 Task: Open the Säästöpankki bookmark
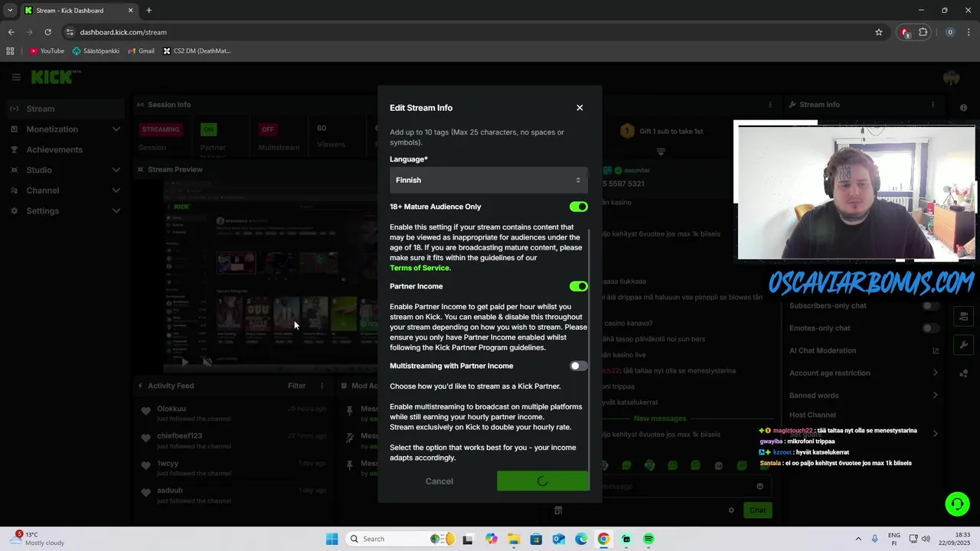pos(96,51)
